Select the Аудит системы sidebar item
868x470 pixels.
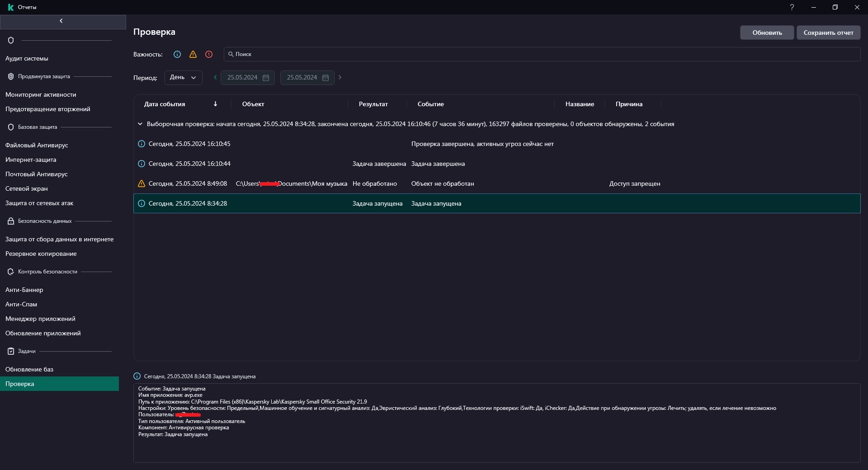[27, 58]
